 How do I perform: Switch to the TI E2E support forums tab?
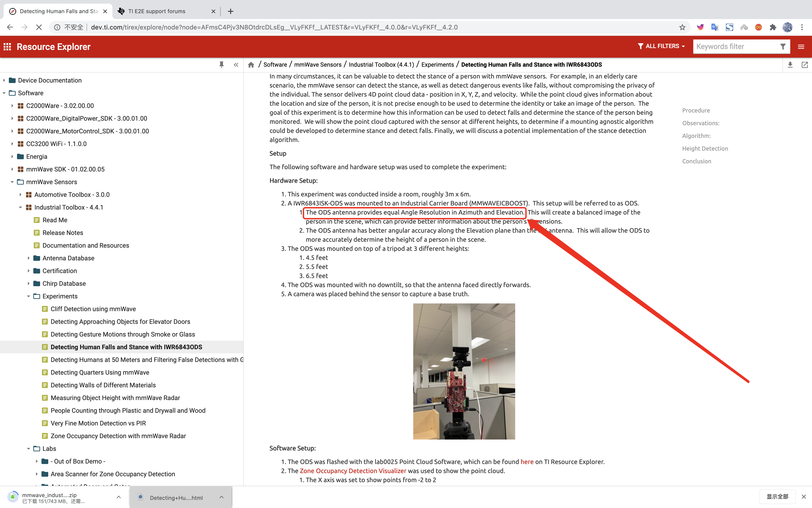pyautogui.click(x=167, y=11)
